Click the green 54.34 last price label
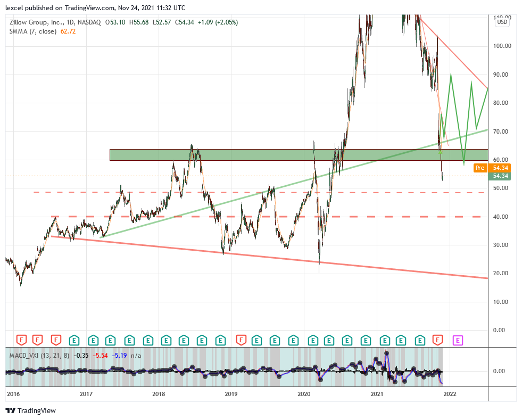The image size is (522, 420). coord(499,176)
